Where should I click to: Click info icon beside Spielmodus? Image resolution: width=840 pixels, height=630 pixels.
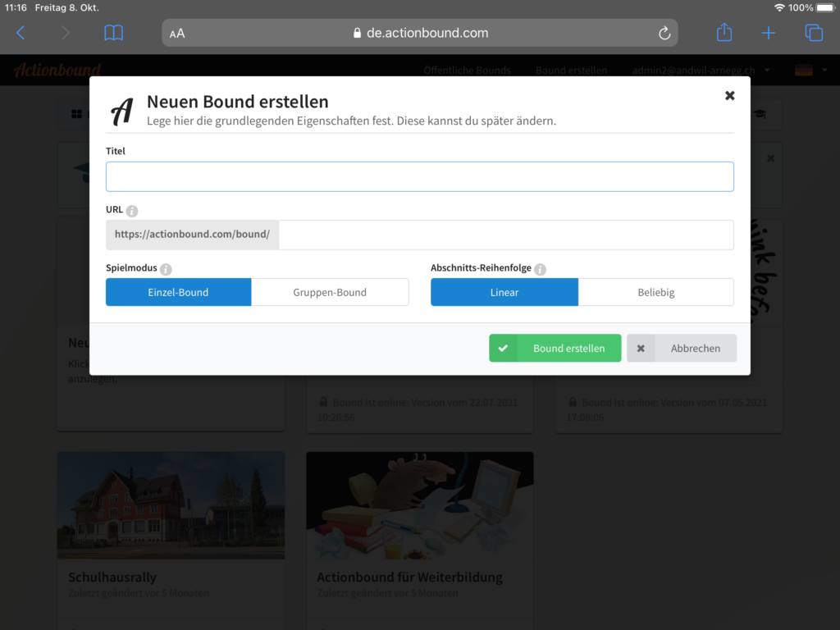[166, 269]
